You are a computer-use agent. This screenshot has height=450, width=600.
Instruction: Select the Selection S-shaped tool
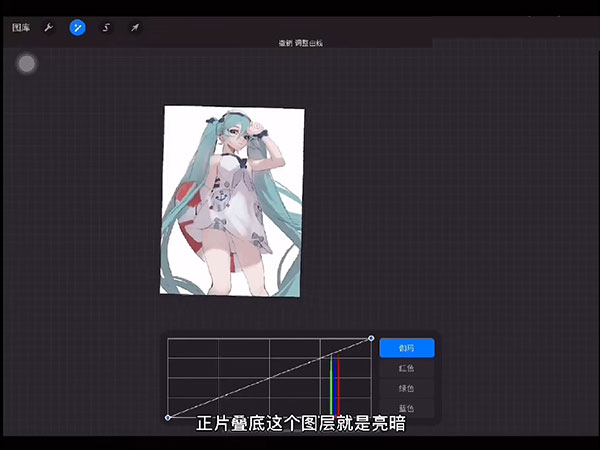[106, 28]
